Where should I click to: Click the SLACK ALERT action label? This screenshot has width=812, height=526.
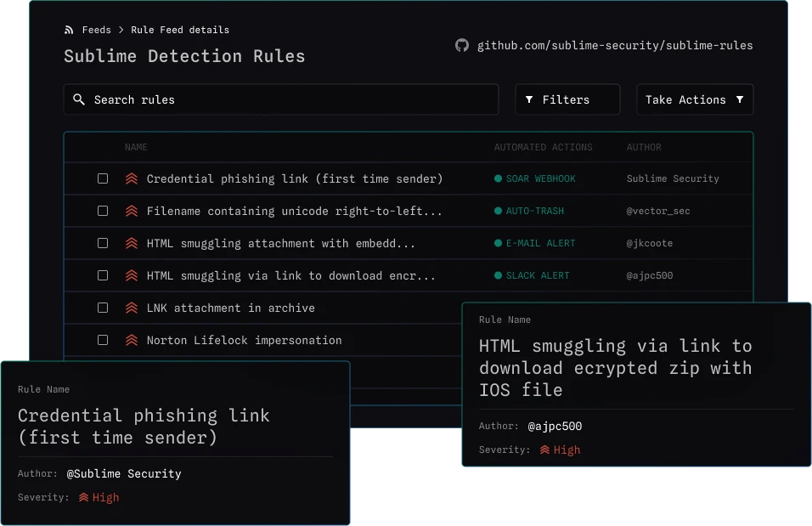(538, 275)
